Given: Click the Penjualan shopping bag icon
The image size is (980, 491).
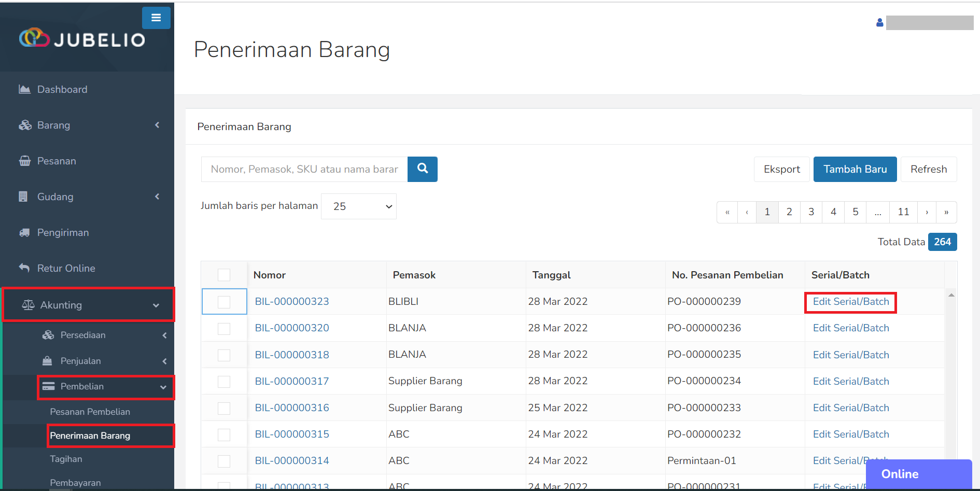Looking at the screenshot, I should pos(47,361).
